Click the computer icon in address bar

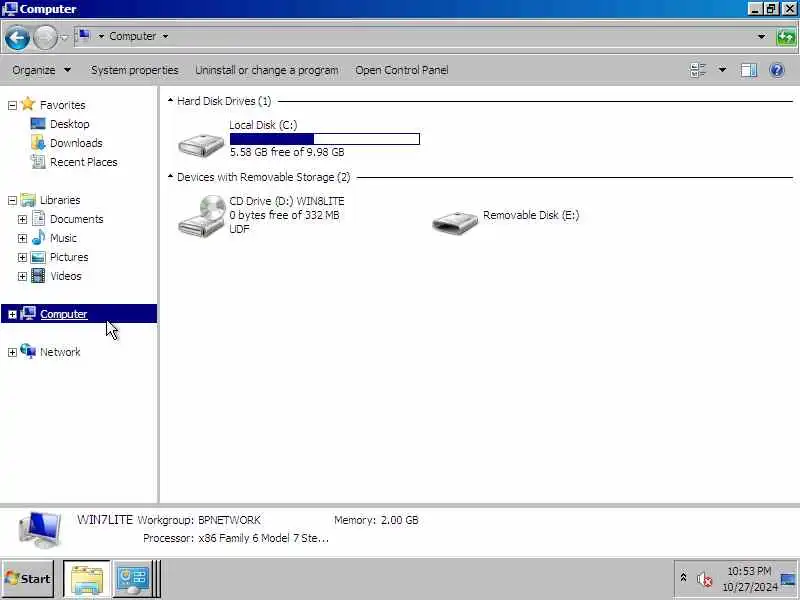(84, 36)
